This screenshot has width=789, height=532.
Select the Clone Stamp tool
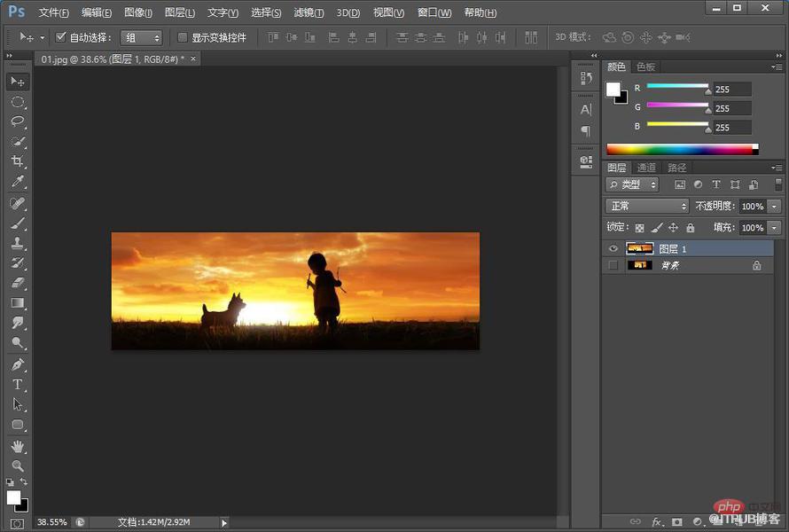[18, 243]
